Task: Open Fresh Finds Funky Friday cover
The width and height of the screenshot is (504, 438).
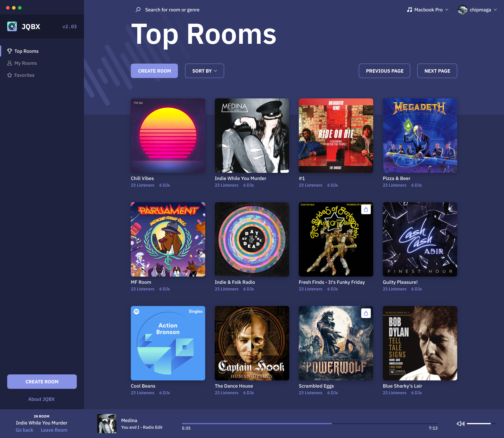Action: (336, 239)
